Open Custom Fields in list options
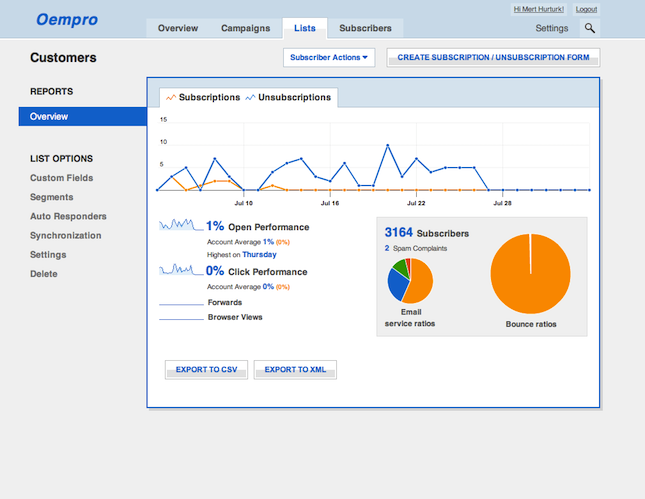The height and width of the screenshot is (499, 645). 61,178
